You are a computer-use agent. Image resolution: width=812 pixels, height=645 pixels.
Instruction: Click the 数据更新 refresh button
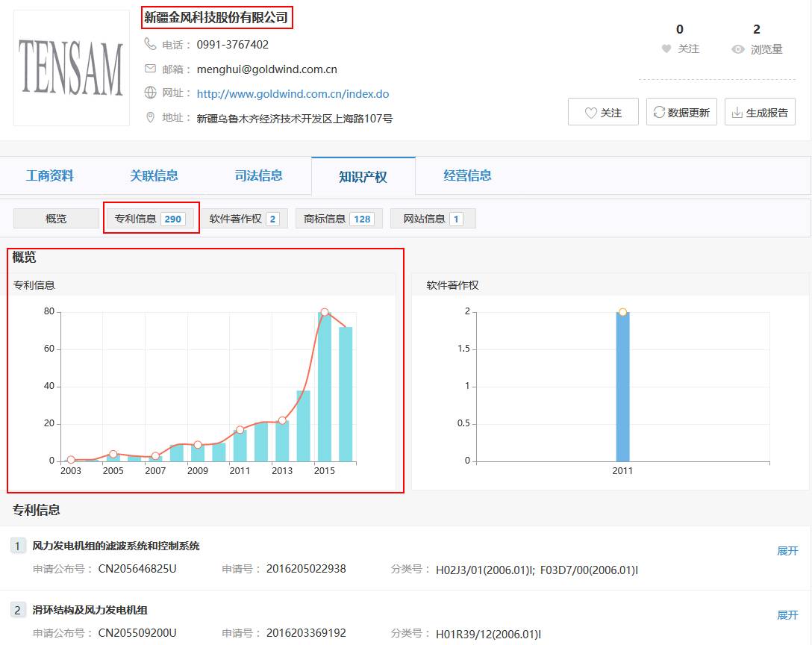[681, 112]
